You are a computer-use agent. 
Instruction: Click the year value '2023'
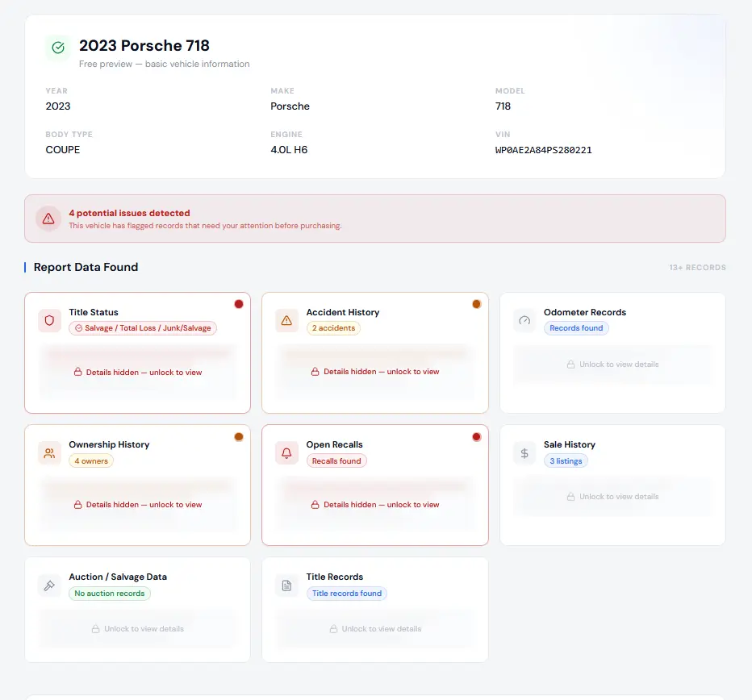[58, 106]
